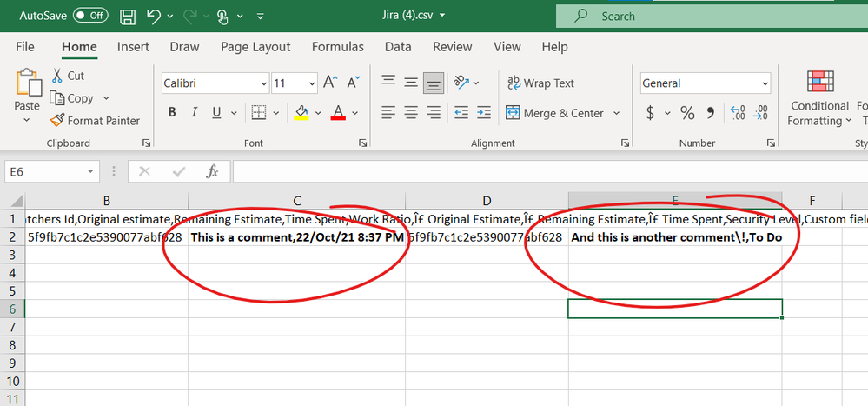Open the Calibri font name dropdown

[263, 83]
